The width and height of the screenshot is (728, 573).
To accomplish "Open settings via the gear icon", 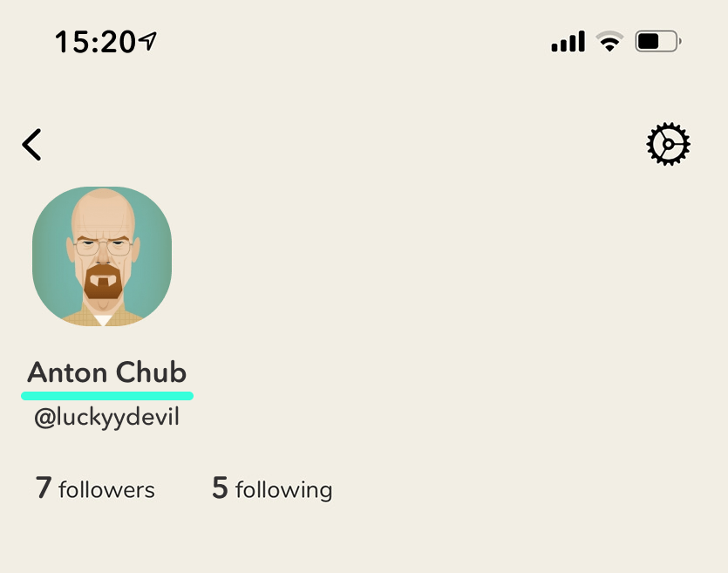I will pos(668,144).
